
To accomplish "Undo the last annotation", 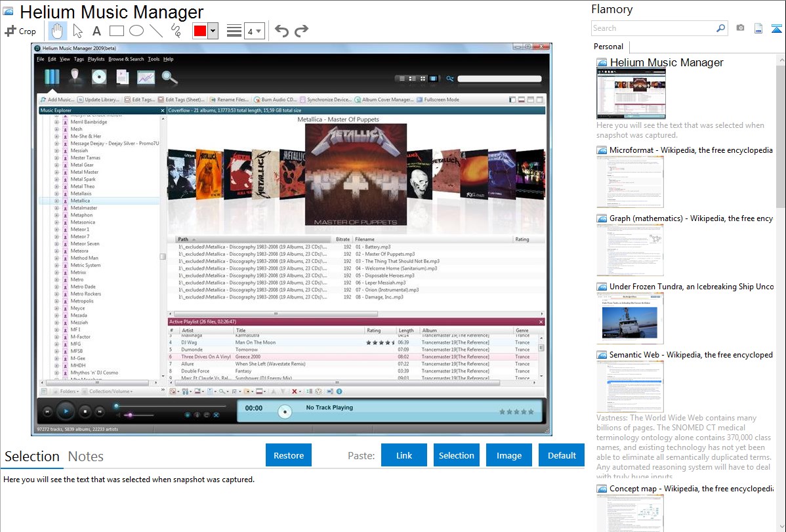I will coord(281,31).
